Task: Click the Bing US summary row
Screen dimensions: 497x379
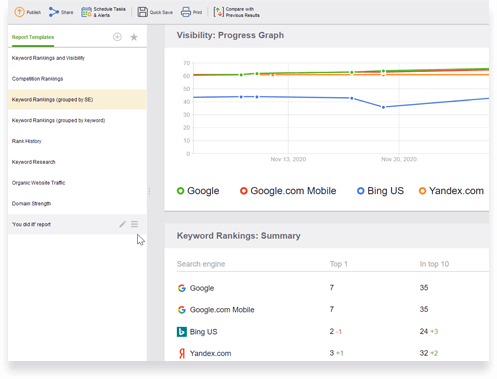Action: pos(333,332)
